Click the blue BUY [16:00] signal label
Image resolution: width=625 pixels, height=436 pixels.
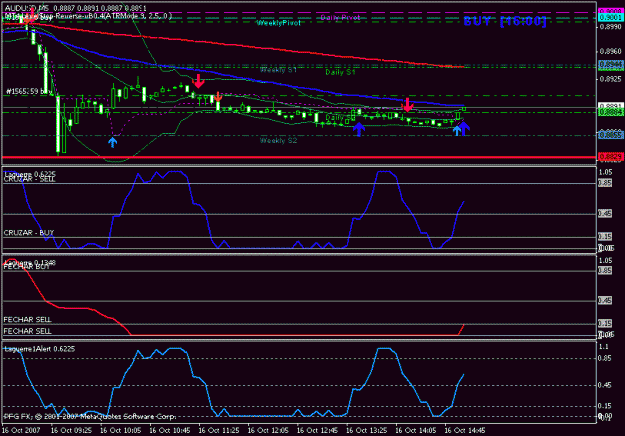[x=505, y=21]
